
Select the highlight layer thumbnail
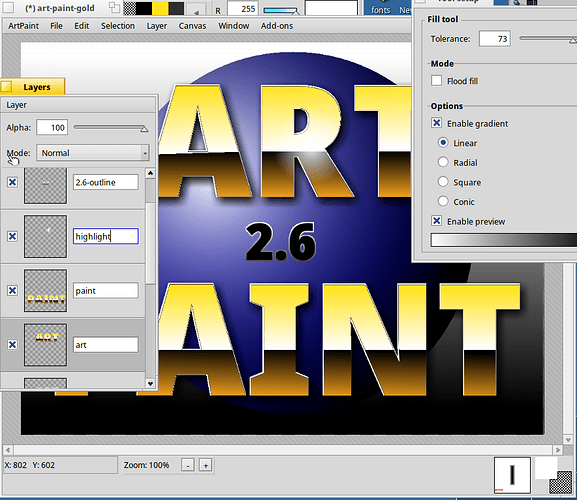45,236
